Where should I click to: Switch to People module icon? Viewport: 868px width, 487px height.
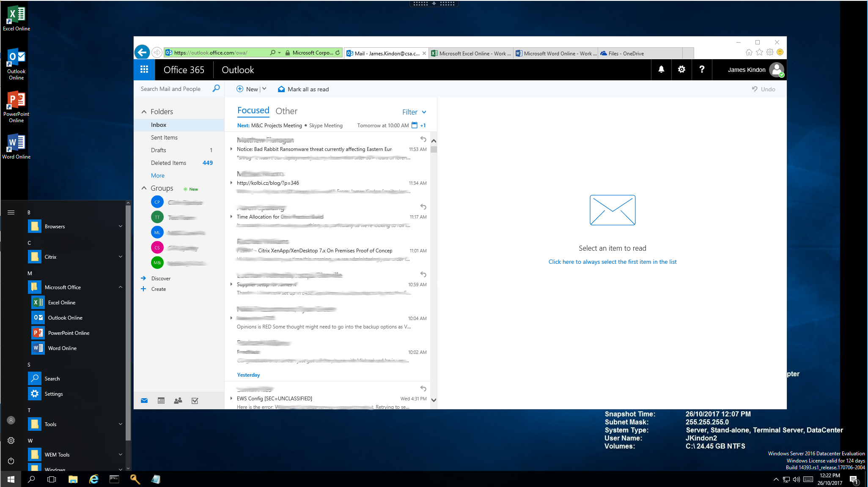pyautogui.click(x=178, y=401)
